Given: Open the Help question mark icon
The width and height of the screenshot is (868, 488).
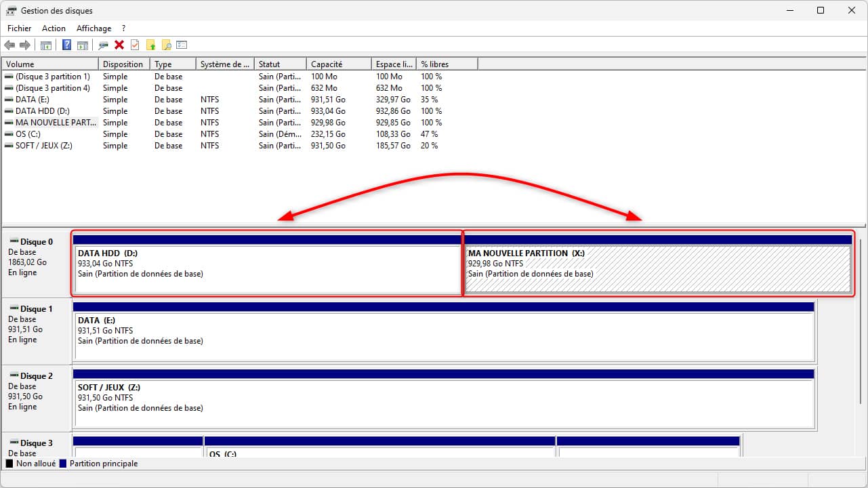Looking at the screenshot, I should pos(66,45).
